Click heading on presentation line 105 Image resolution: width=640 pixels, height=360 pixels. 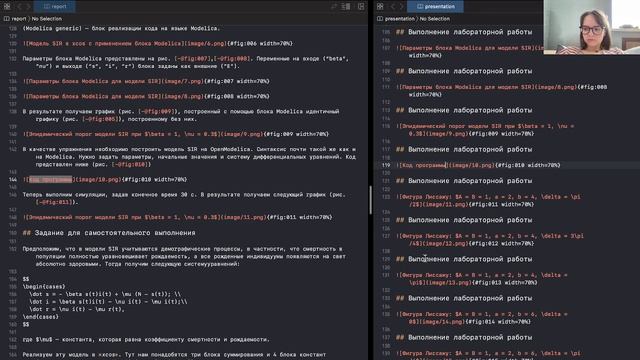click(x=464, y=32)
